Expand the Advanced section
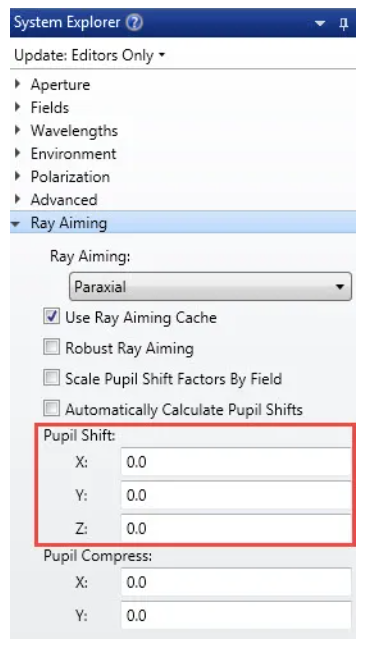The width and height of the screenshot is (371, 648). pos(17,200)
